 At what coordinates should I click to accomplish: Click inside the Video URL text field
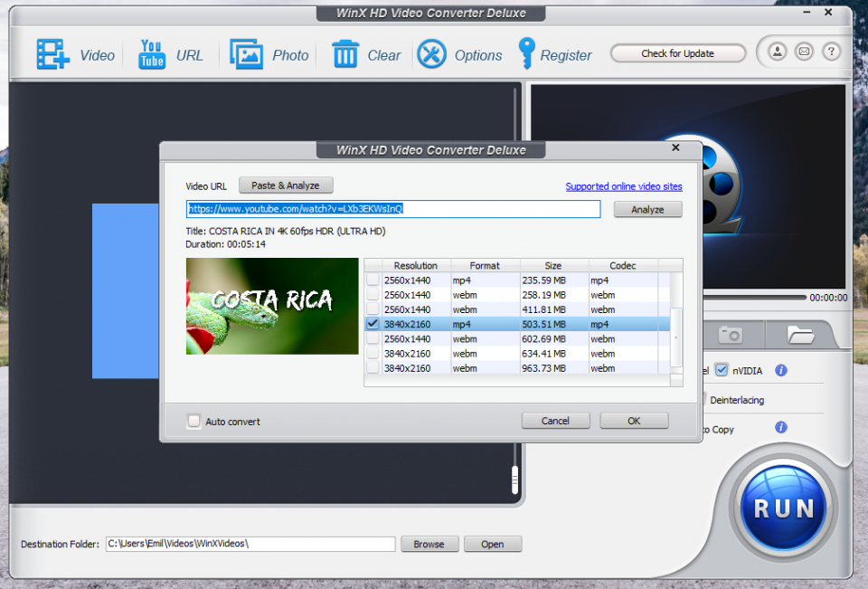pos(393,209)
